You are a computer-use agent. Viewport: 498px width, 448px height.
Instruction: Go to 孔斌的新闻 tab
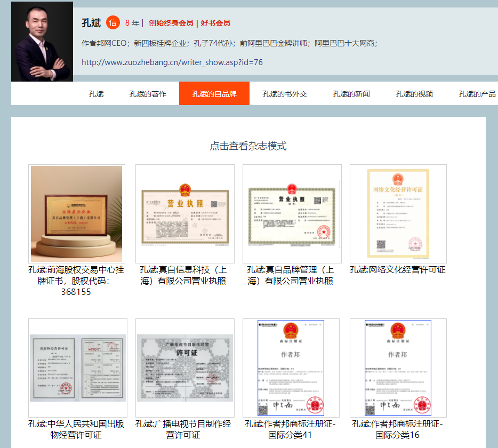coord(351,94)
